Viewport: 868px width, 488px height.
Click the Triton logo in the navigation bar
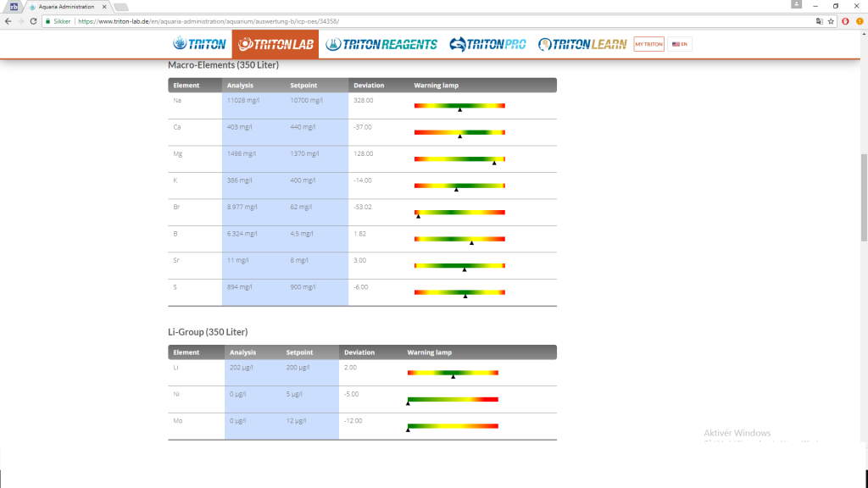200,44
